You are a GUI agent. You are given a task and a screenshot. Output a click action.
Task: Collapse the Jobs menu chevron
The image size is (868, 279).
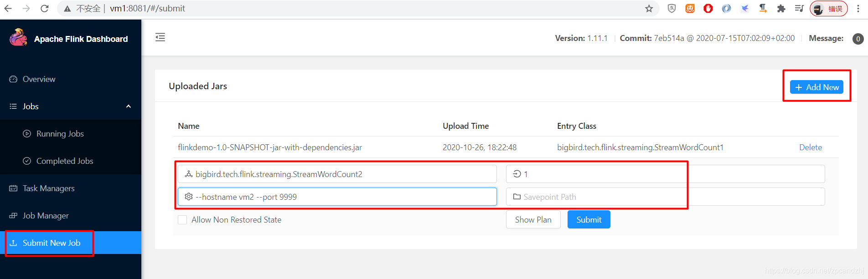point(129,106)
